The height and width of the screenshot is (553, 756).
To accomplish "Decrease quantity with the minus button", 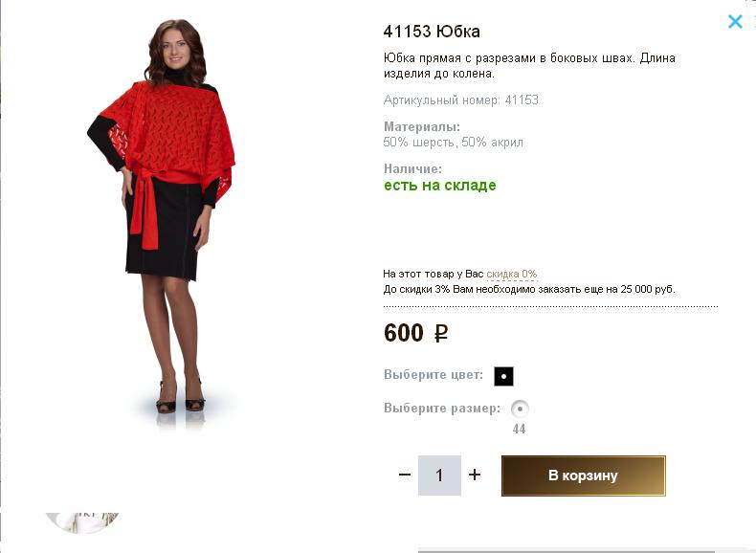I will tap(405, 476).
